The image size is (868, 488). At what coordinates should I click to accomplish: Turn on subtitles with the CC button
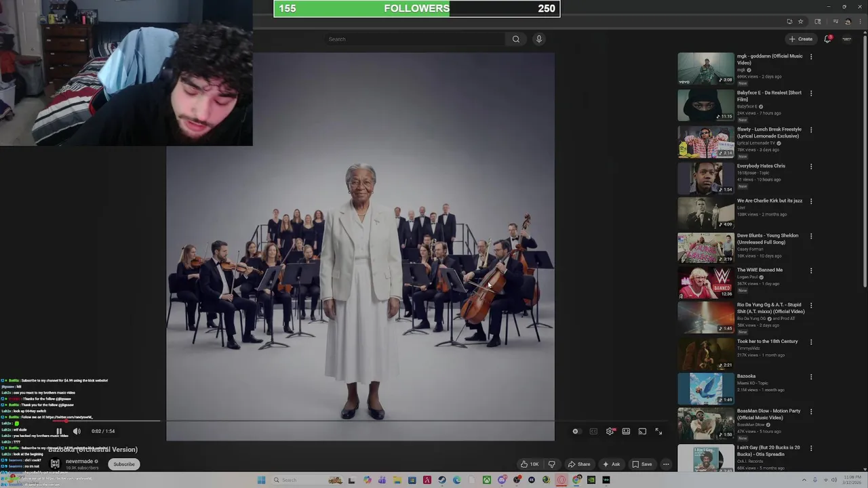(x=593, y=431)
